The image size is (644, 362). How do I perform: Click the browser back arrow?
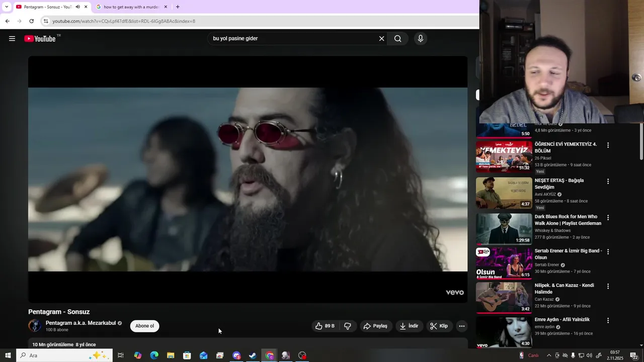(x=7, y=21)
